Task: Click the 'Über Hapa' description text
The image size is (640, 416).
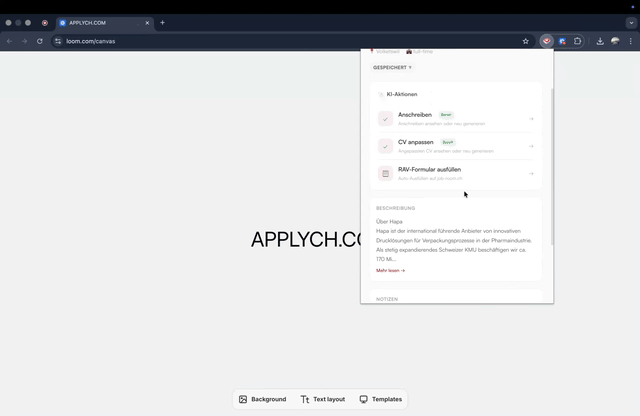Action: [389, 222]
